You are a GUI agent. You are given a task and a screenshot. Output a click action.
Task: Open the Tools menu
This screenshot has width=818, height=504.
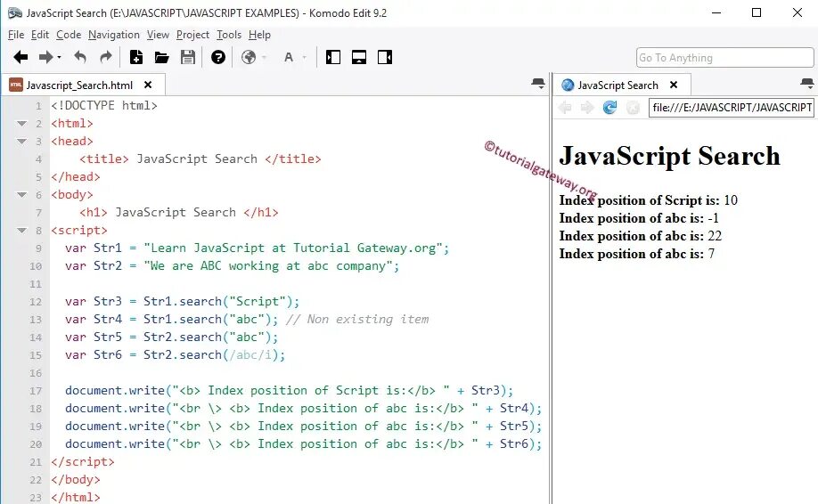[229, 35]
